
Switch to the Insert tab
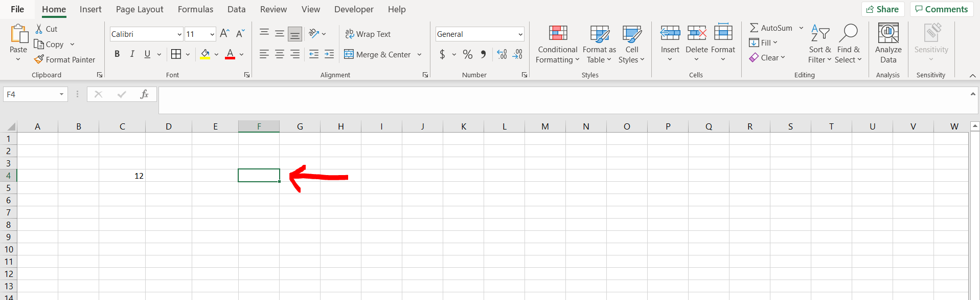90,9
